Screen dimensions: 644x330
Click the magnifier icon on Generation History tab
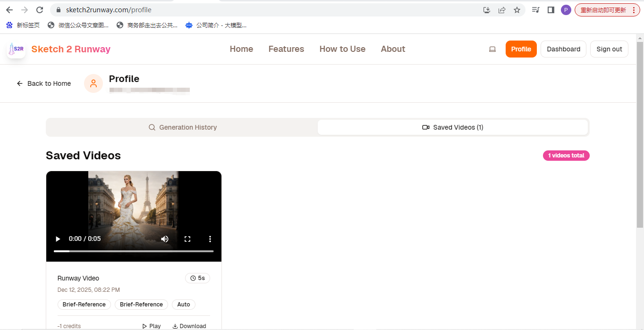[x=152, y=127]
